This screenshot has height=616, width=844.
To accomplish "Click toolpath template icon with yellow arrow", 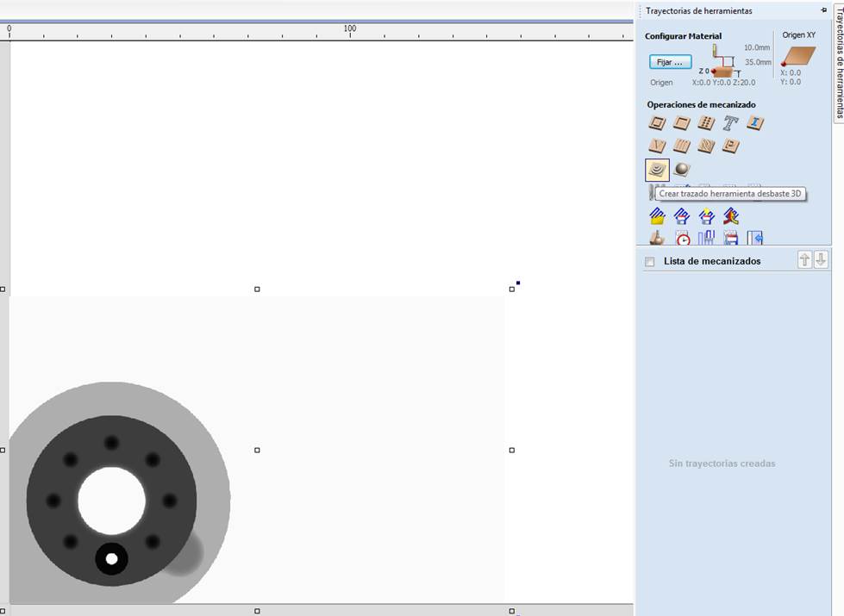I will [x=707, y=216].
